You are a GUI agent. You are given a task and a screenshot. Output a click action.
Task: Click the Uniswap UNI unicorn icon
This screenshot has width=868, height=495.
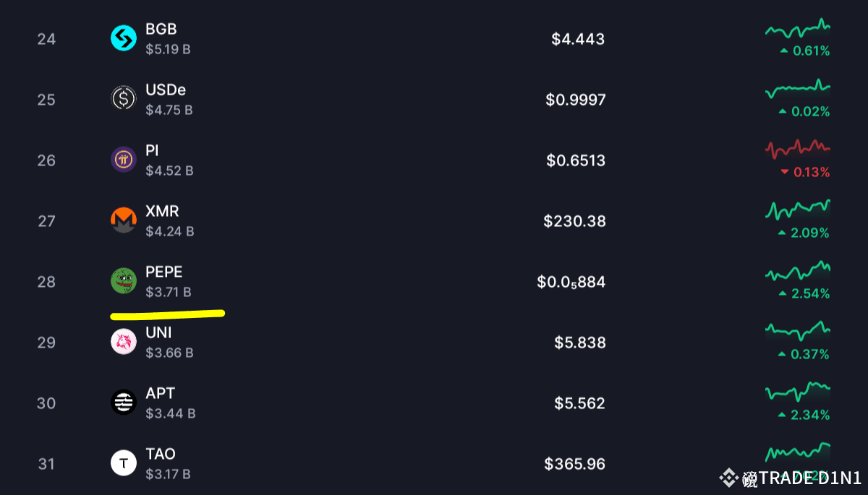coord(124,341)
